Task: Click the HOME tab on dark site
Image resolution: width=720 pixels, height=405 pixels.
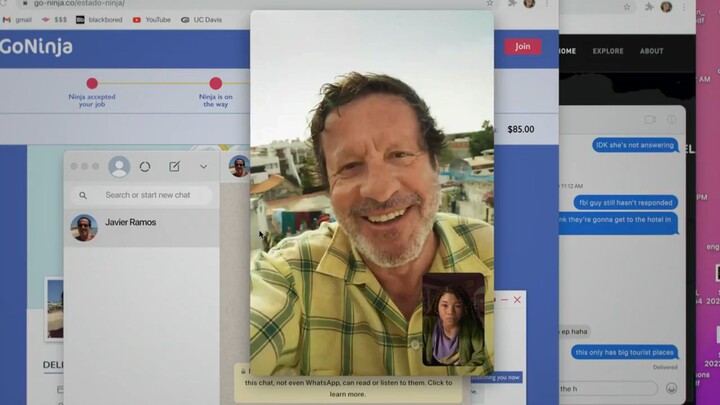Action: coord(568,51)
